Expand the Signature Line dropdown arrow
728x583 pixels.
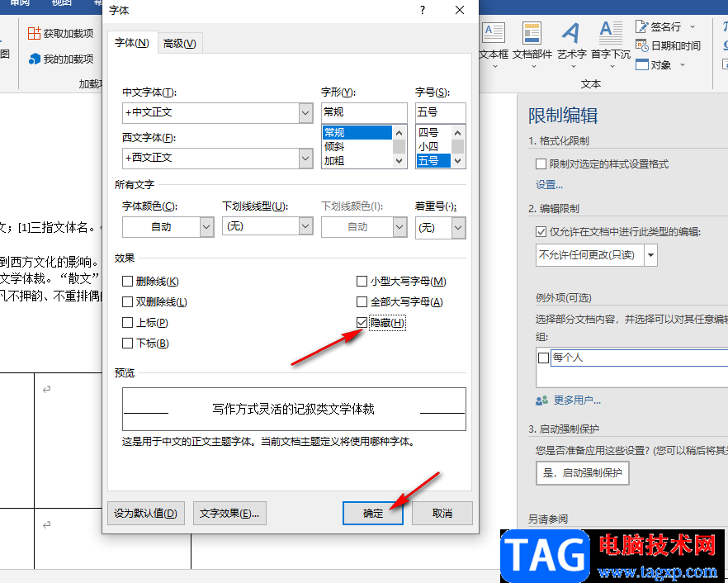tap(693, 27)
